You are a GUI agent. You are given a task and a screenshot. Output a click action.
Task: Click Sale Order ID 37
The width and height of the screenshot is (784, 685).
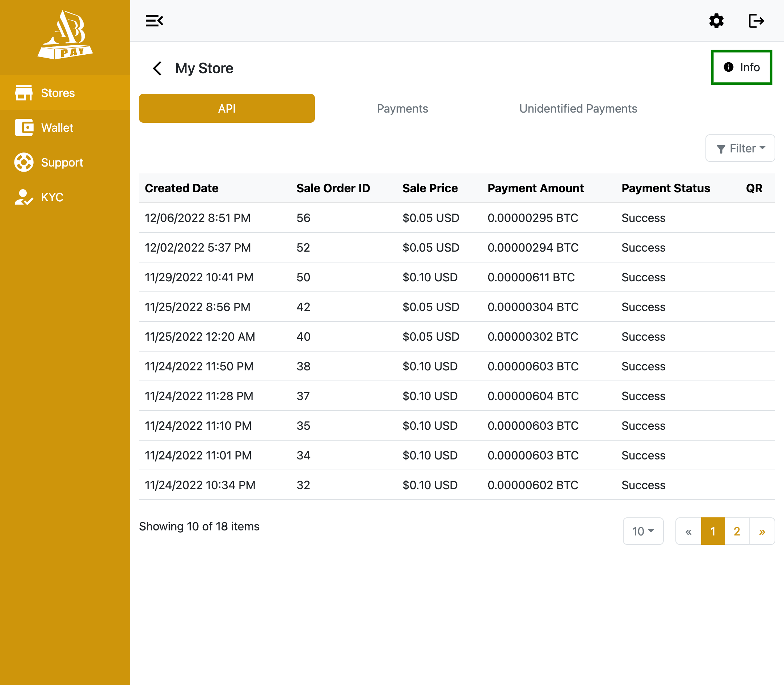(303, 396)
